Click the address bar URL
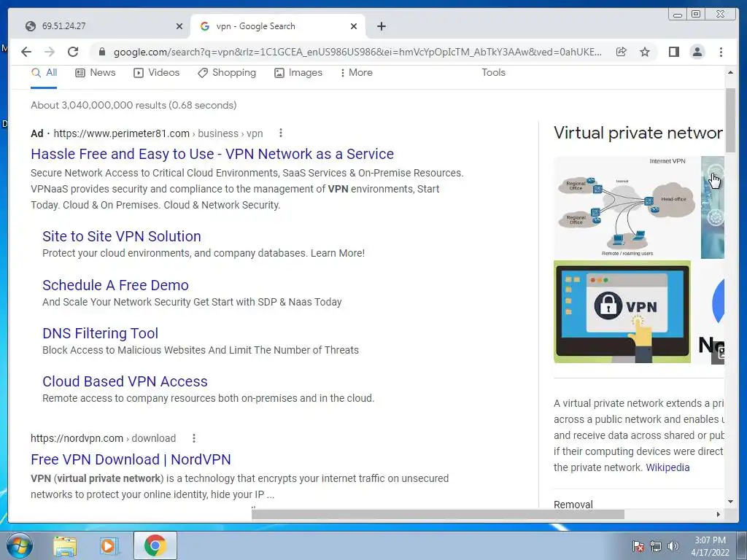 click(357, 52)
